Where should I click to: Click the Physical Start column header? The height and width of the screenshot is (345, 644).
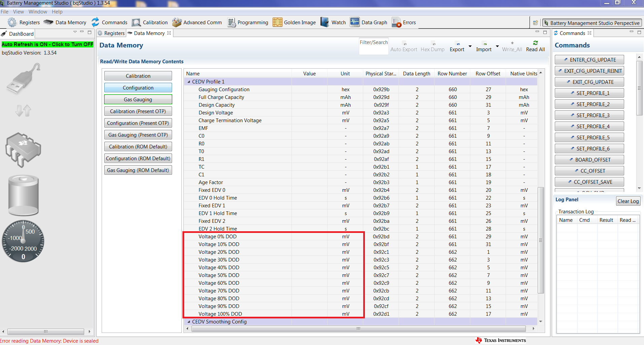[381, 73]
